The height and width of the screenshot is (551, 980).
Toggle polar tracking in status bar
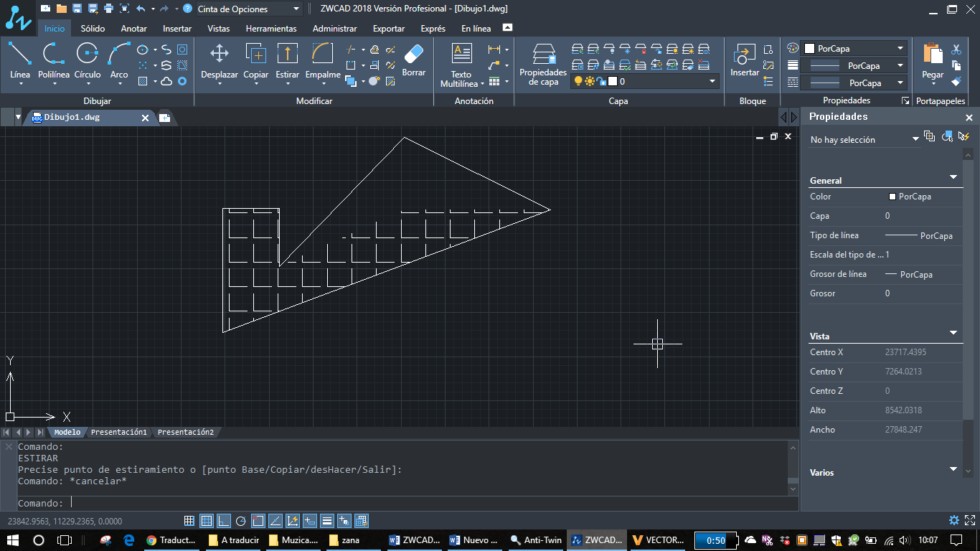pyautogui.click(x=241, y=521)
